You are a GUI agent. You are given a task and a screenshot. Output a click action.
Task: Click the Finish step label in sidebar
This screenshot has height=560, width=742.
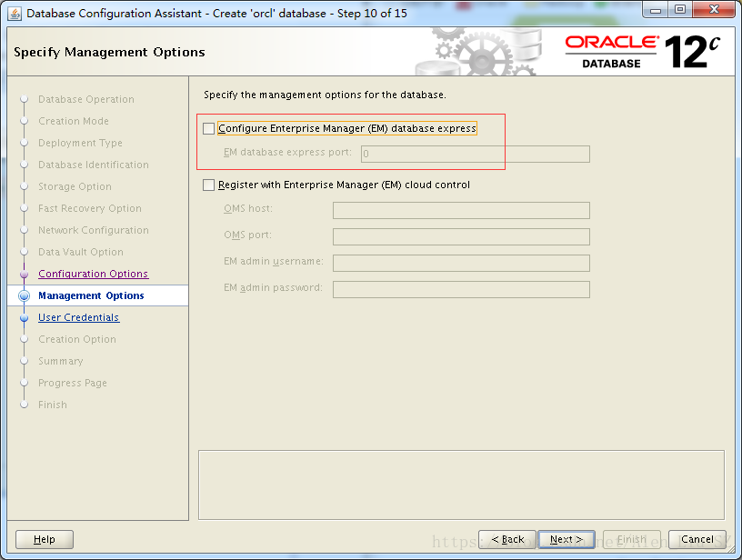(53, 405)
